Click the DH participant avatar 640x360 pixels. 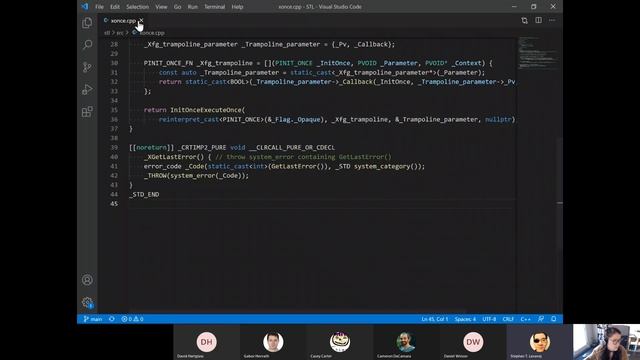click(207, 342)
